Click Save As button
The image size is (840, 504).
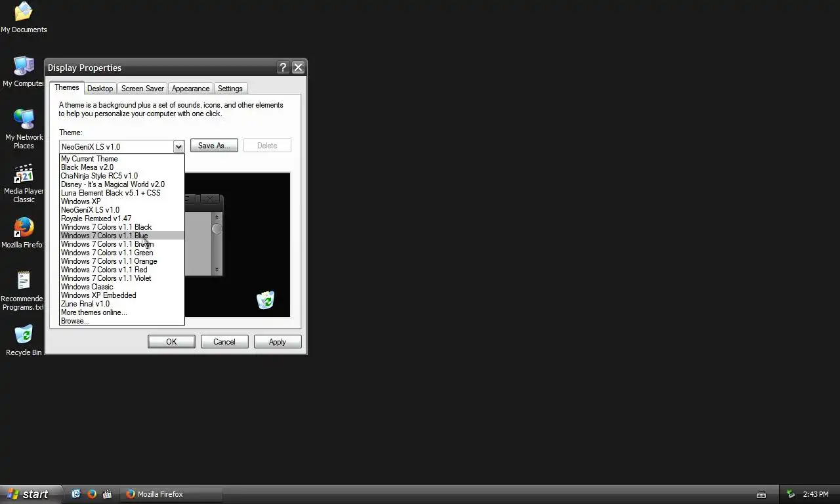214,146
